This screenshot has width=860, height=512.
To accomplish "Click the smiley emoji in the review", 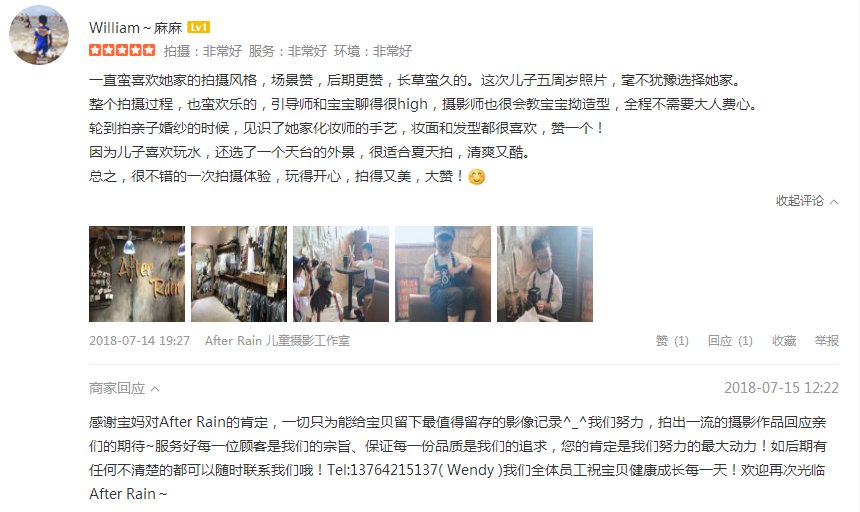I will pyautogui.click(x=477, y=177).
